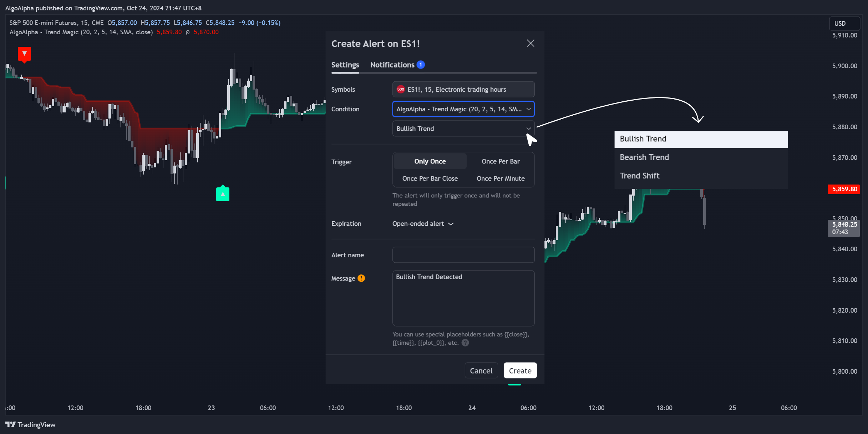Click the TradingView logo
868x434 pixels.
click(30, 425)
